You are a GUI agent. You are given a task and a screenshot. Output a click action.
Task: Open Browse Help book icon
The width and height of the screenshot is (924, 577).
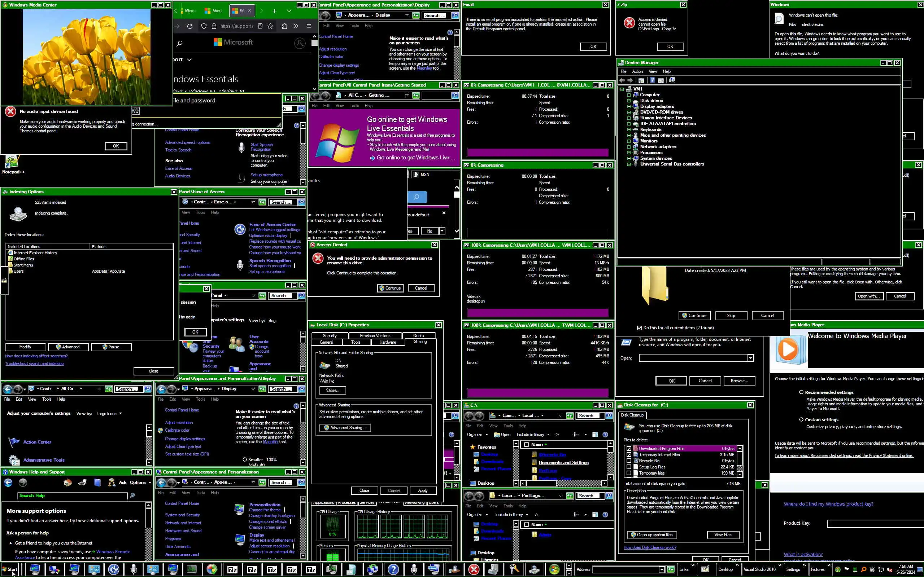click(97, 483)
